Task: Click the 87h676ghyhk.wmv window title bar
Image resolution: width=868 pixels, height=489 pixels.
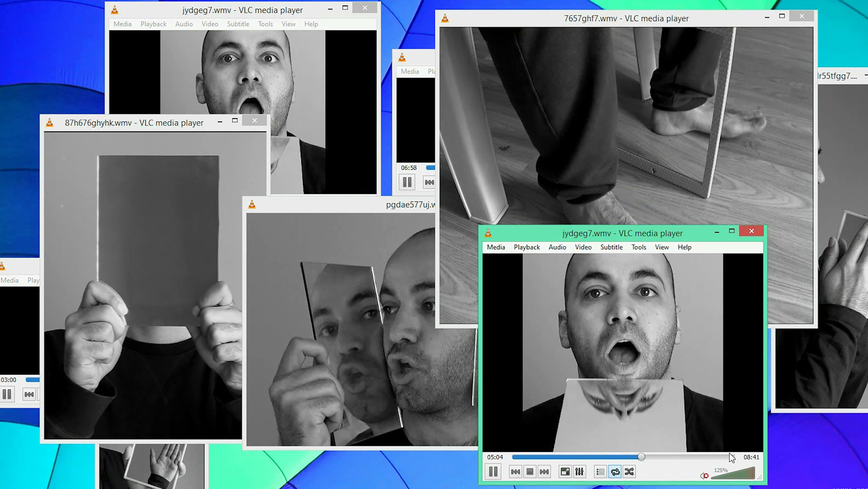Action: pos(134,123)
